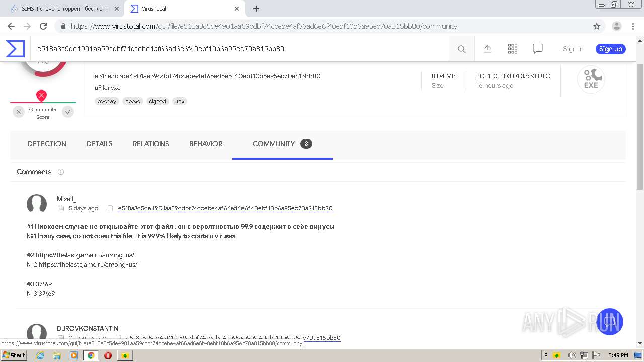This screenshot has width=644, height=362.
Task: Bookmark the page with the star icon
Action: tap(597, 26)
